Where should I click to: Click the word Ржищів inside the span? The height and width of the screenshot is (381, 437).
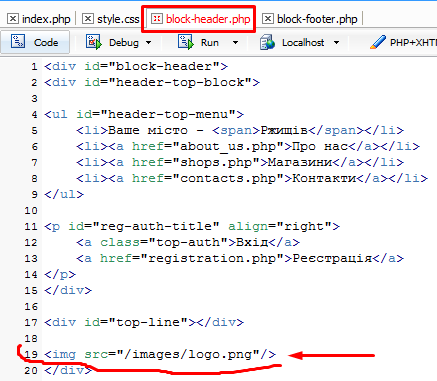[x=284, y=130]
